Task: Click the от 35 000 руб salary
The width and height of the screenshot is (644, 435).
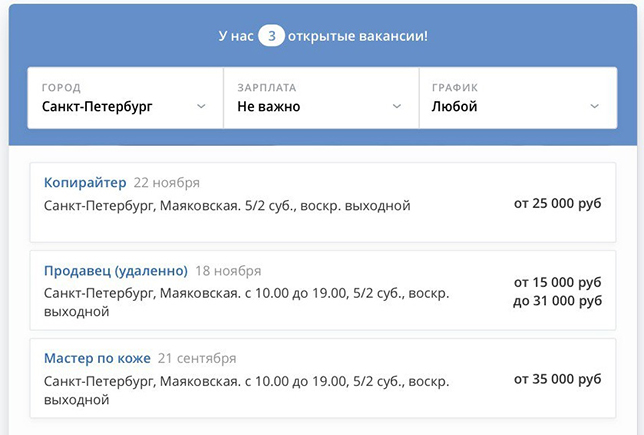Action: (557, 379)
